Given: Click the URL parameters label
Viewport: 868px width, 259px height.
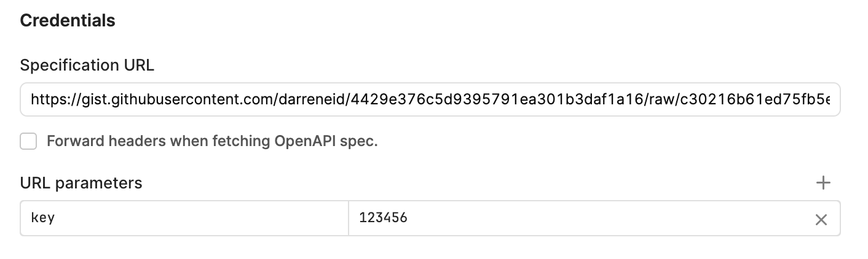Looking at the screenshot, I should coord(81,183).
